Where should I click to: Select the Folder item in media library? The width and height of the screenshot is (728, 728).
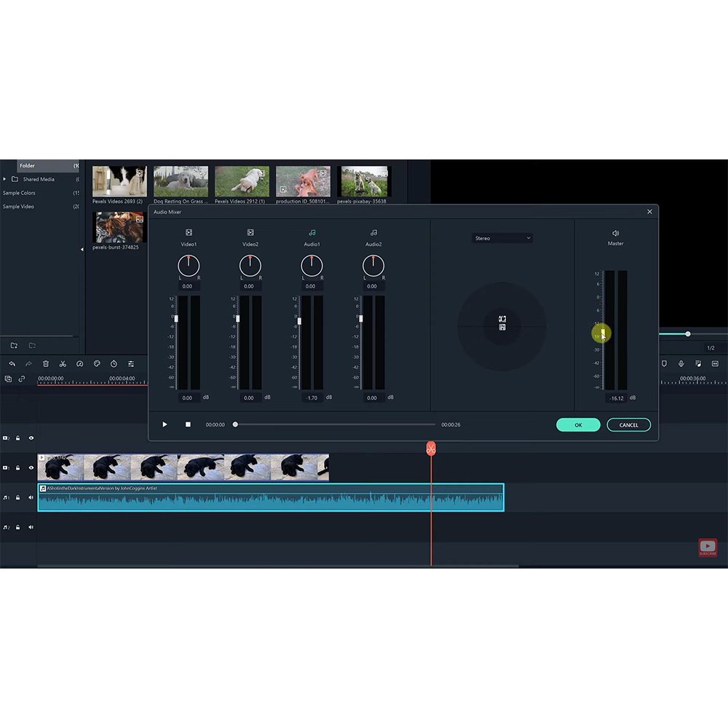pos(48,166)
